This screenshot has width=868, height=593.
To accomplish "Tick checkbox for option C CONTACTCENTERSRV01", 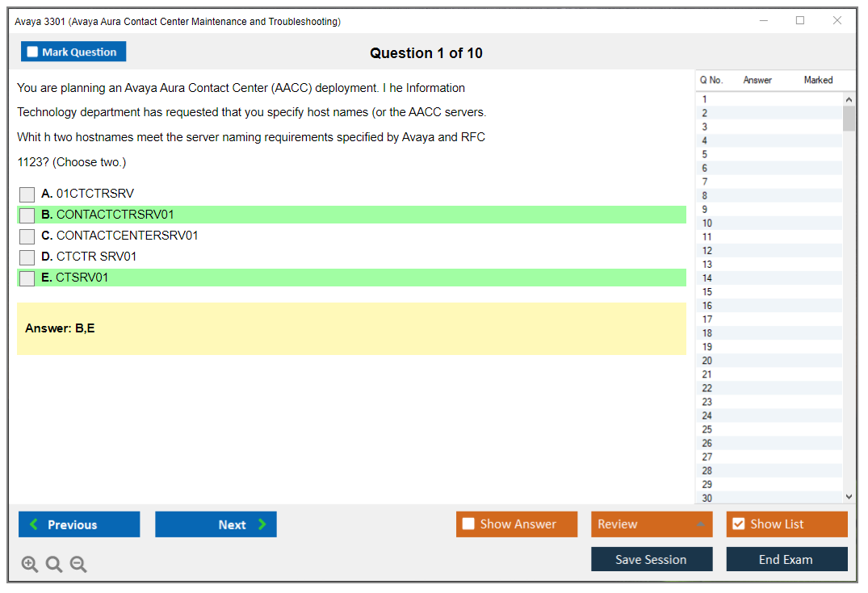I will click(x=27, y=236).
